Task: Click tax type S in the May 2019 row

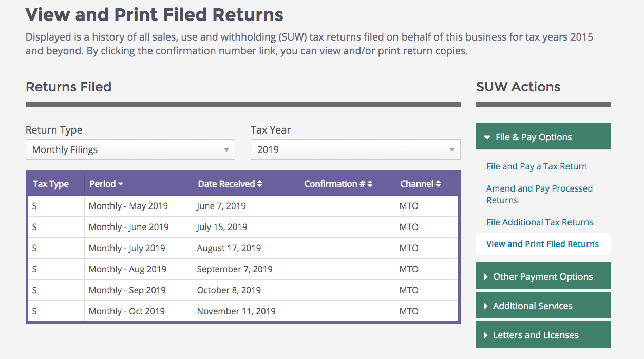Action: point(56,206)
